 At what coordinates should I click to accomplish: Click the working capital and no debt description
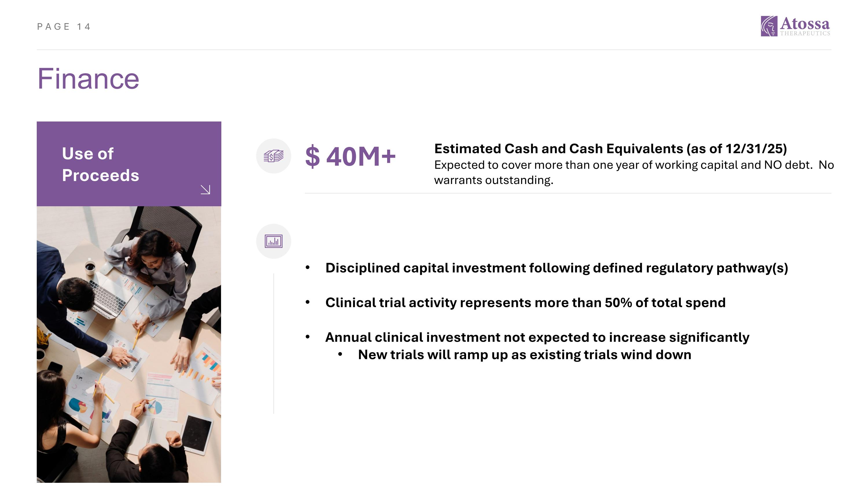633,172
